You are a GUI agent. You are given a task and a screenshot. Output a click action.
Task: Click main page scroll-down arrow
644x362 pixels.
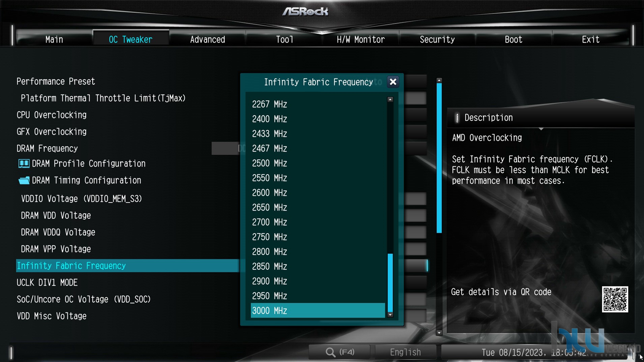439,333
